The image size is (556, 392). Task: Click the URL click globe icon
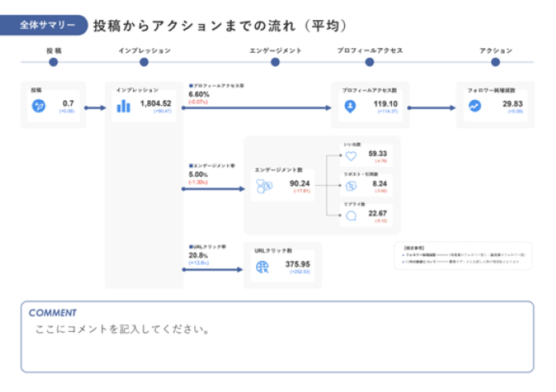262,267
